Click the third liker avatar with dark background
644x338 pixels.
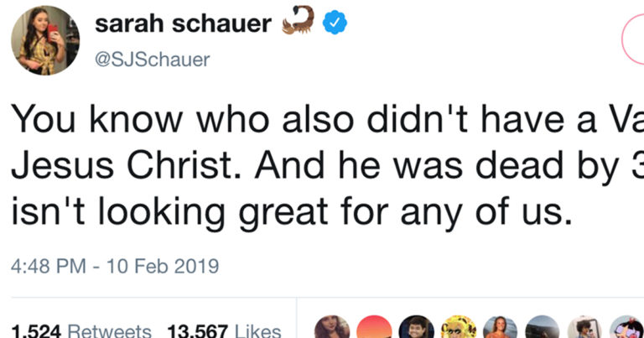[415, 328]
